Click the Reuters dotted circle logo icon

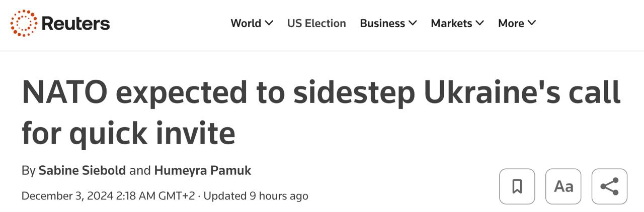pos(24,23)
